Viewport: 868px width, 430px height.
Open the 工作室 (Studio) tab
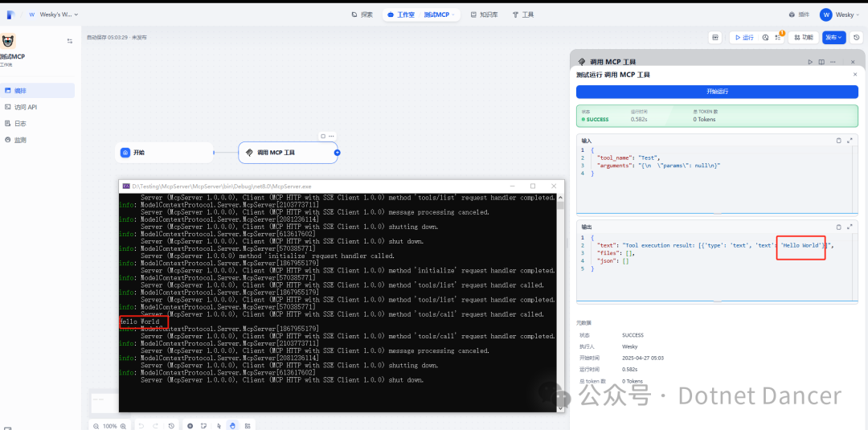(x=401, y=15)
